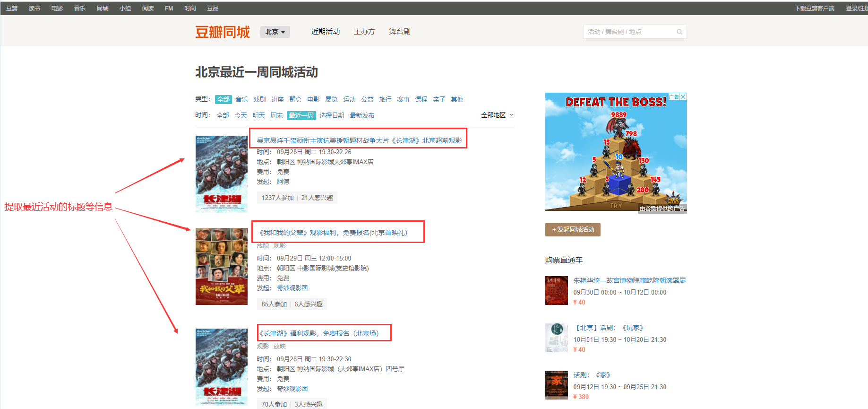Click the first 长津湖 event poster thumbnail
Viewport: 868px width, 409px height.
[222, 174]
